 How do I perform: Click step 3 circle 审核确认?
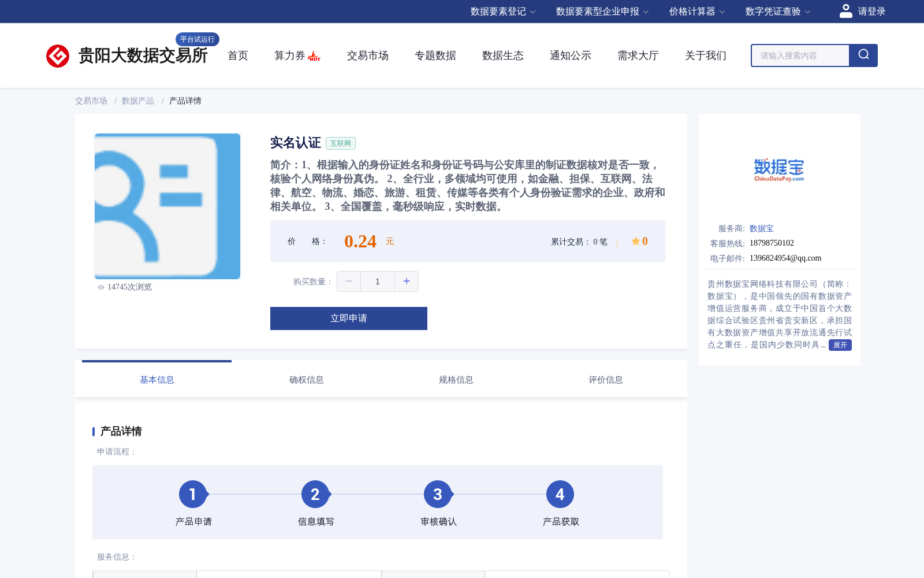point(438,494)
